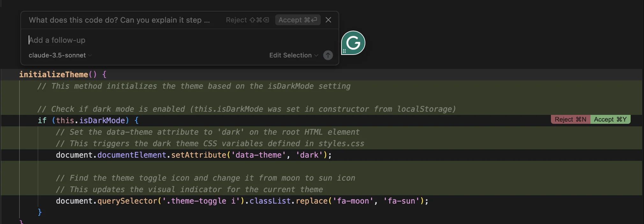The width and height of the screenshot is (644, 224).
Task: Click the Grammarly drag handle dots
Action: click(344, 51)
